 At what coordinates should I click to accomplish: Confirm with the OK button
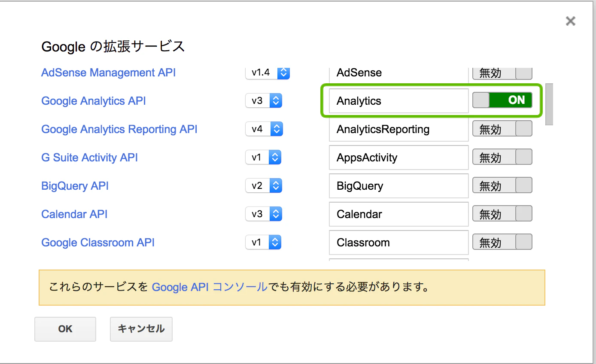[x=65, y=329]
